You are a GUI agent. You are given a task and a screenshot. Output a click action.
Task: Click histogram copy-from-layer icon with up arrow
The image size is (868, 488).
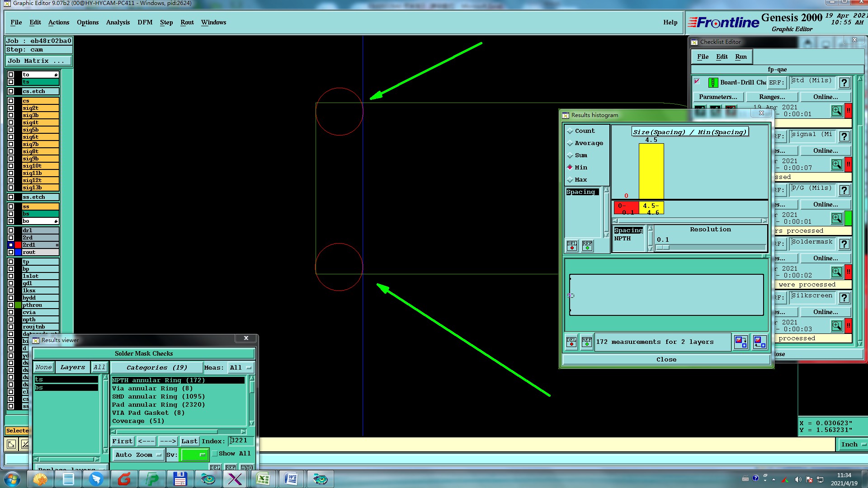[759, 342]
